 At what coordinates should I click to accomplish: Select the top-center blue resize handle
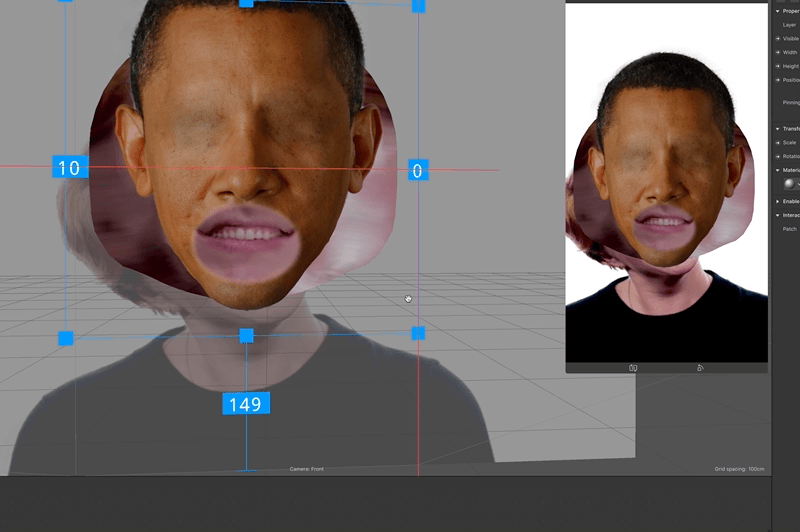246,3
